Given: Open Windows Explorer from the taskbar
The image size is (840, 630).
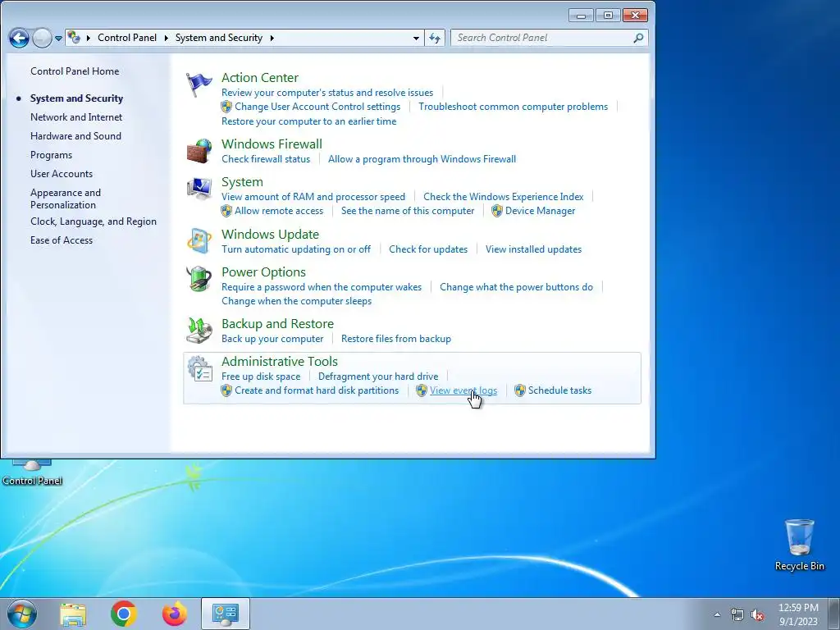Looking at the screenshot, I should 73,614.
